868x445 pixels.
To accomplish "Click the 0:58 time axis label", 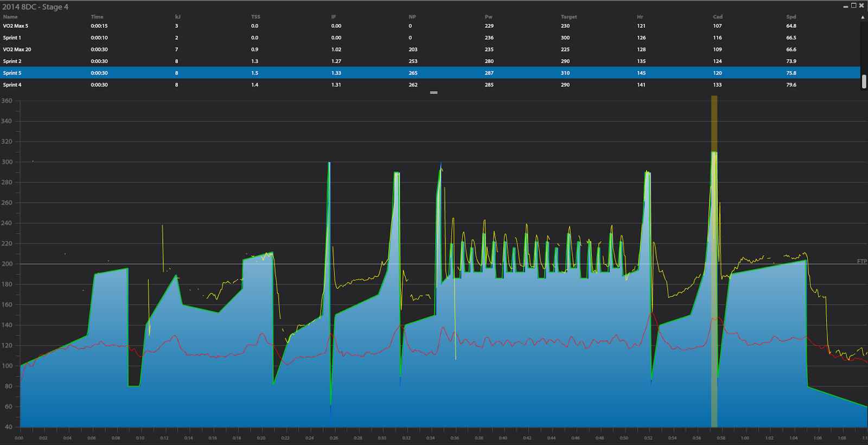I will pos(720,438).
